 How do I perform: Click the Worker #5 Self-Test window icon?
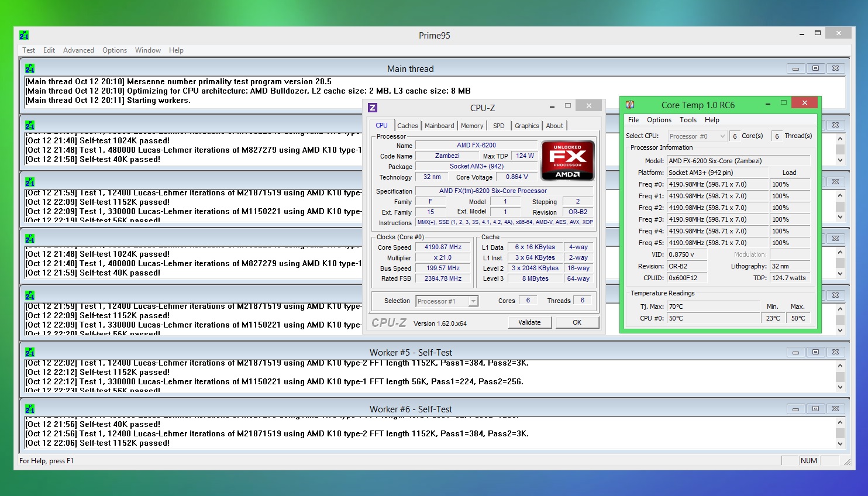click(x=30, y=353)
